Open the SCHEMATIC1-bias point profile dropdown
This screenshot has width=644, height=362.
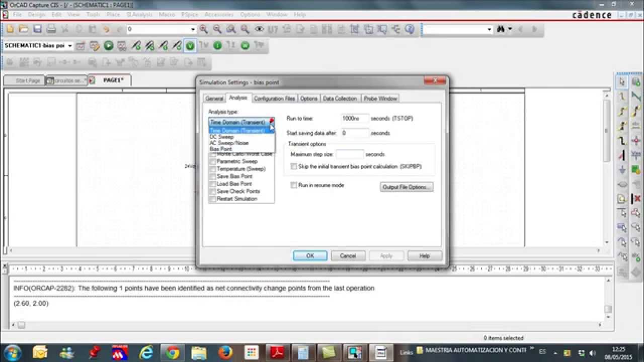[x=70, y=46]
